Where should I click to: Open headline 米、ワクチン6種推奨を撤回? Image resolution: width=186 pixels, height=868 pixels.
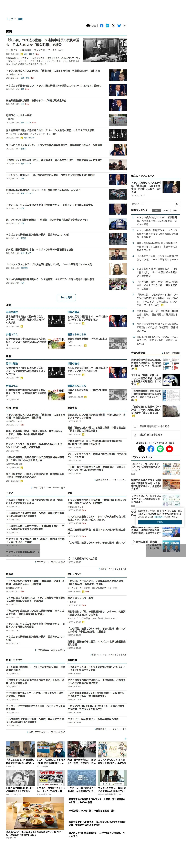pos(47,220)
